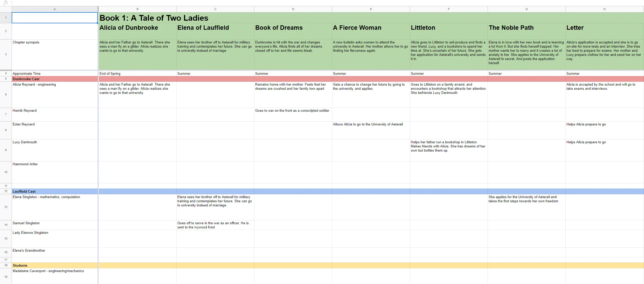644x284 pixels.
Task: Click the fx formula icon
Action: point(6,3)
